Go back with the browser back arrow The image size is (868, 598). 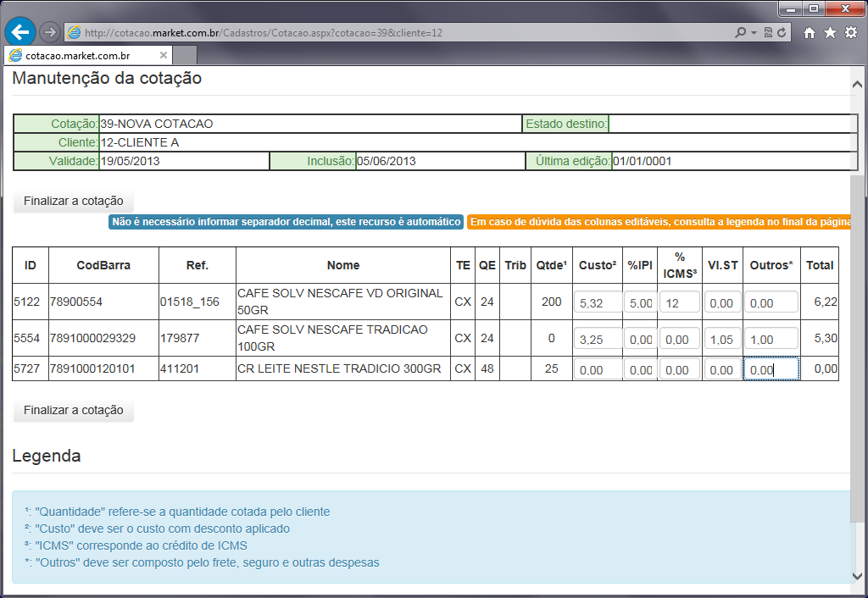tap(20, 32)
